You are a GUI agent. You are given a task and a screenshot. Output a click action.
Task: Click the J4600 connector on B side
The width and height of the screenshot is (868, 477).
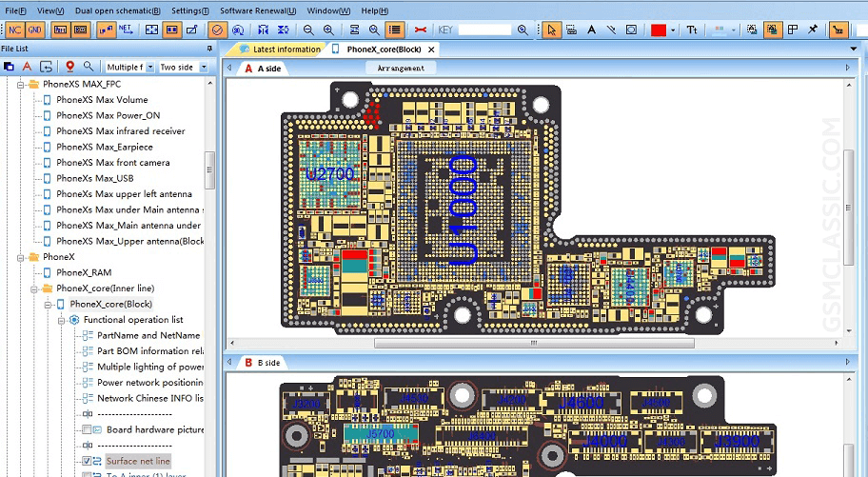[581, 402]
